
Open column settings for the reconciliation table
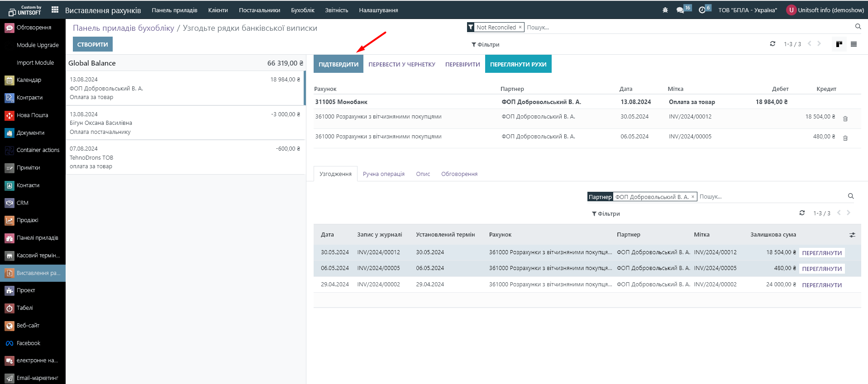(852, 235)
